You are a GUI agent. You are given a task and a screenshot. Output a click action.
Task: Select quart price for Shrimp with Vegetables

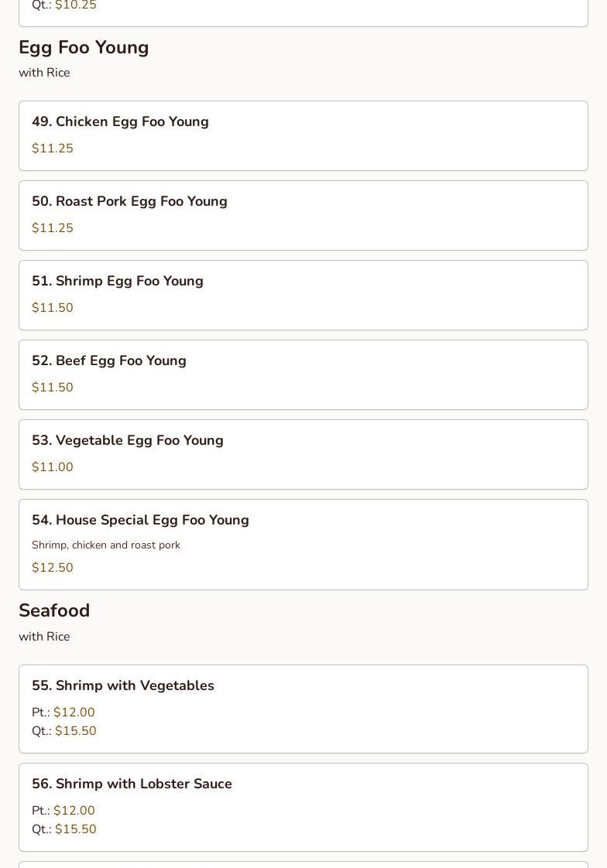75,731
